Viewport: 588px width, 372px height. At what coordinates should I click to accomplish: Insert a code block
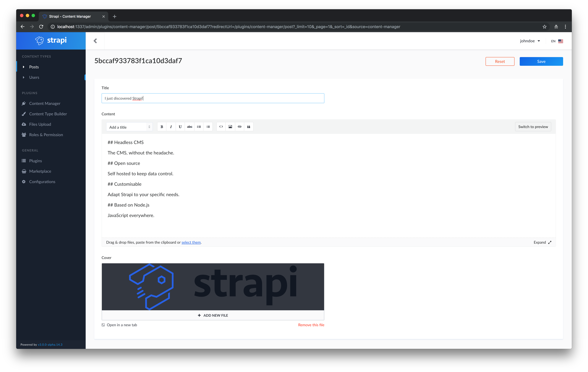(221, 127)
